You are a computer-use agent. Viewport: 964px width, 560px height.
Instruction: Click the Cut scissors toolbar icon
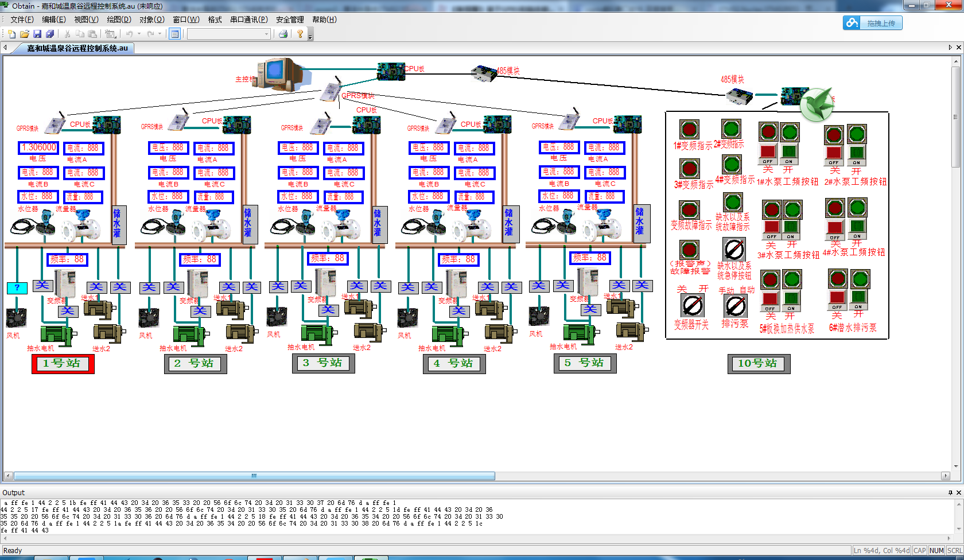pyautogui.click(x=67, y=34)
